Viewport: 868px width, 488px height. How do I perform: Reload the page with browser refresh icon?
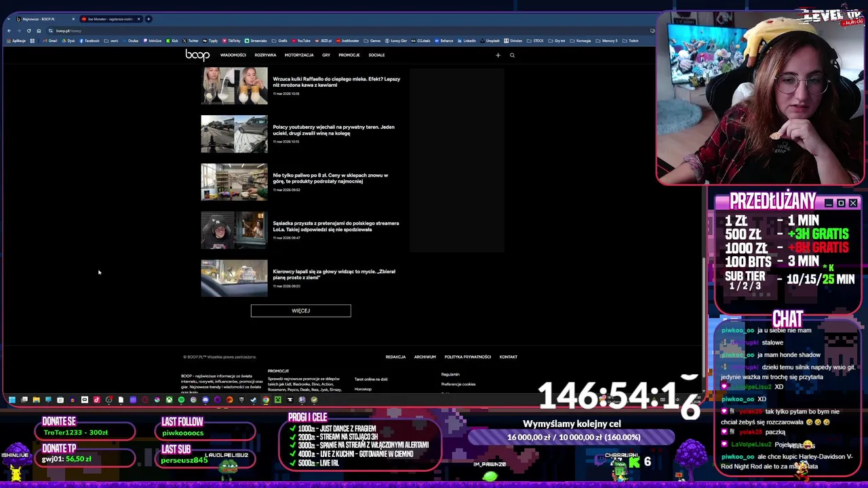[28, 30]
